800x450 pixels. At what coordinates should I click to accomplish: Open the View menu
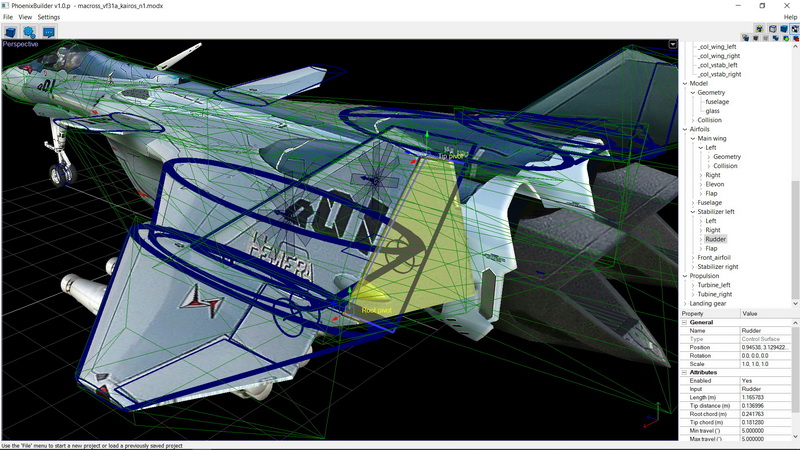25,17
